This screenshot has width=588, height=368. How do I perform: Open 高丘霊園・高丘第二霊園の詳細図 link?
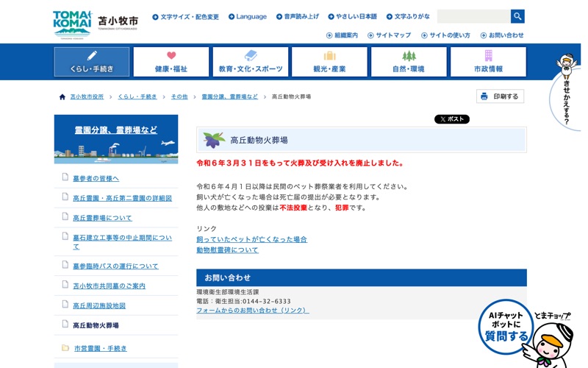(x=122, y=198)
